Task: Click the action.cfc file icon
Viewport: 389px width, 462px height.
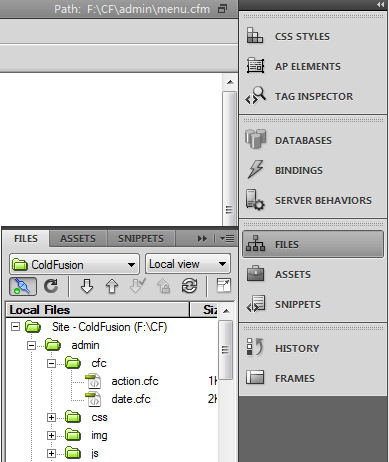Action: coord(93,381)
